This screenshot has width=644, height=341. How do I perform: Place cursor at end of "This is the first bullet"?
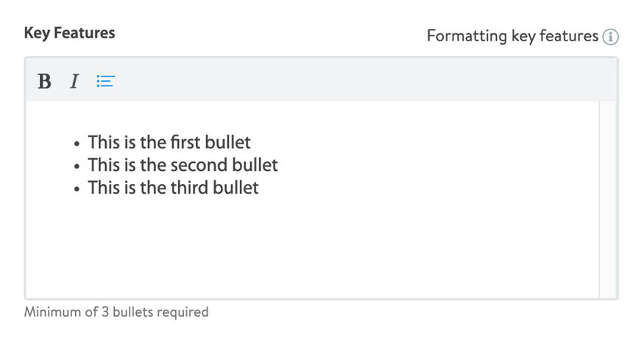click(x=251, y=141)
